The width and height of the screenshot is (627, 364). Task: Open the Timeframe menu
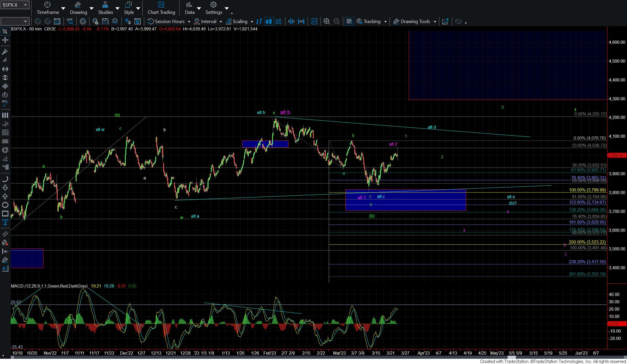point(48,8)
